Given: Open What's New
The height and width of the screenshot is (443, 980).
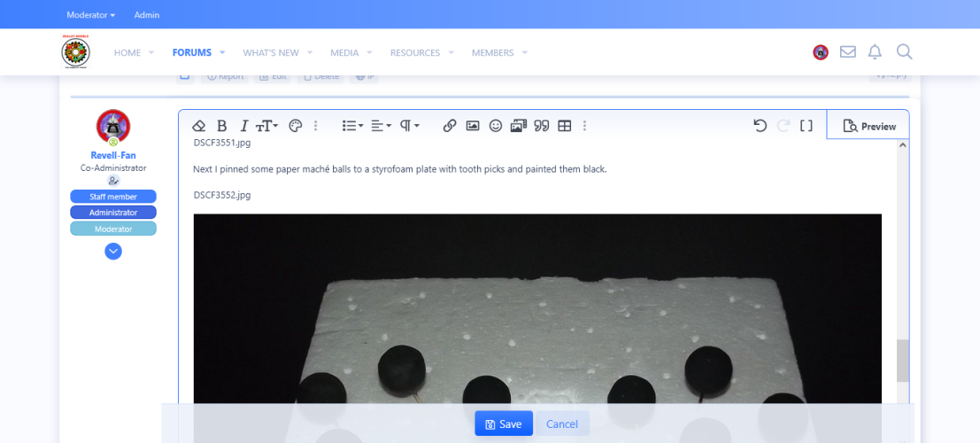Looking at the screenshot, I should coord(271,52).
